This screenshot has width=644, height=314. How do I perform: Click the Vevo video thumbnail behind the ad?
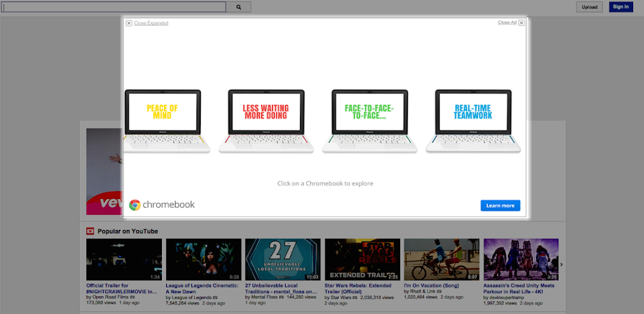coord(104,171)
